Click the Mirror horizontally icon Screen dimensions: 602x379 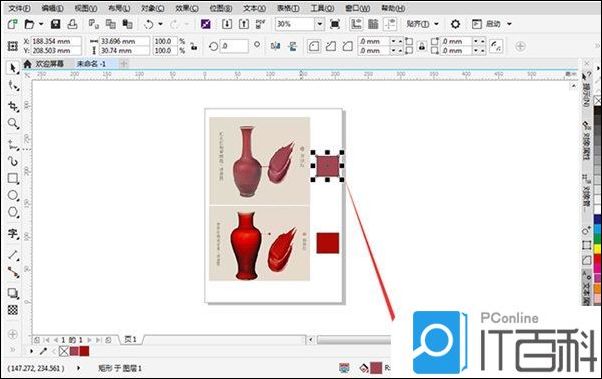coord(275,46)
